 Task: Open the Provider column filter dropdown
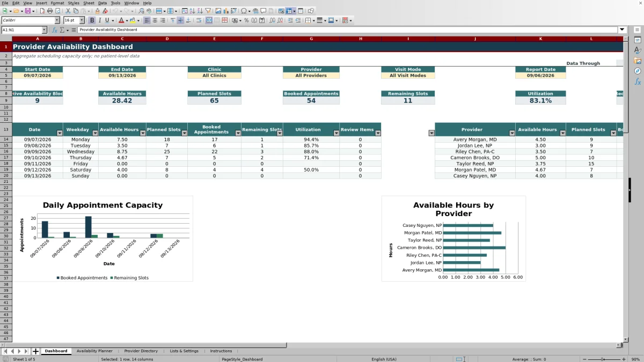(512, 133)
